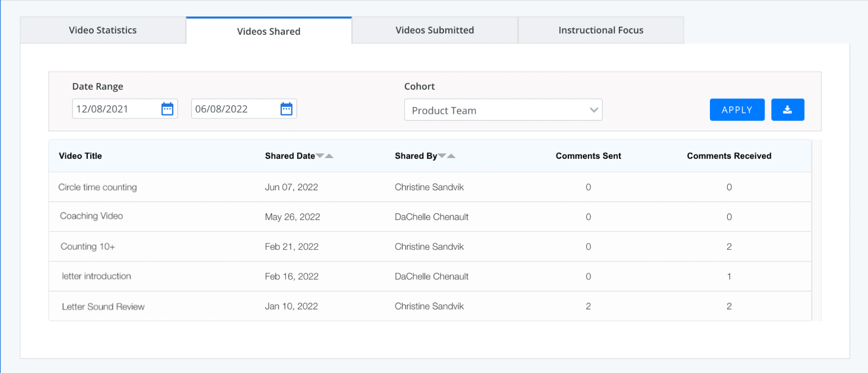Viewport: 868px width, 373px height.
Task: Click Christine Sandvik in Counting 10+ row
Action: 429,247
